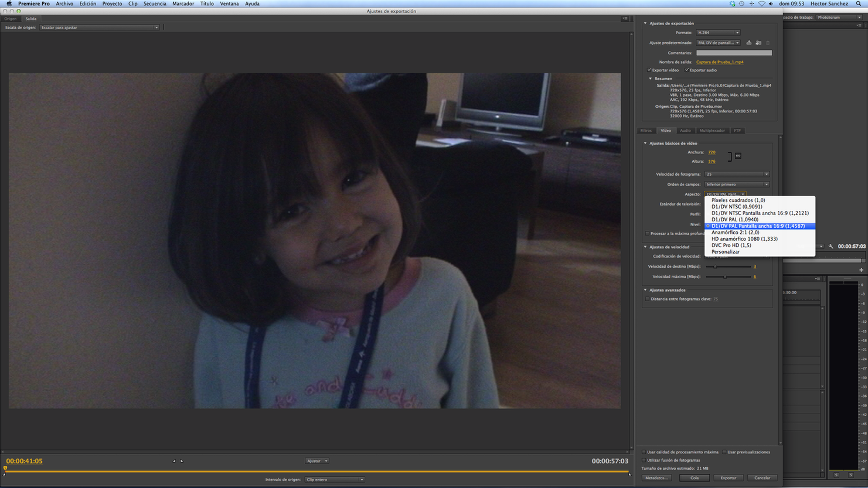The width and height of the screenshot is (868, 488).
Task: Switch to the FTP tab
Action: (x=737, y=131)
